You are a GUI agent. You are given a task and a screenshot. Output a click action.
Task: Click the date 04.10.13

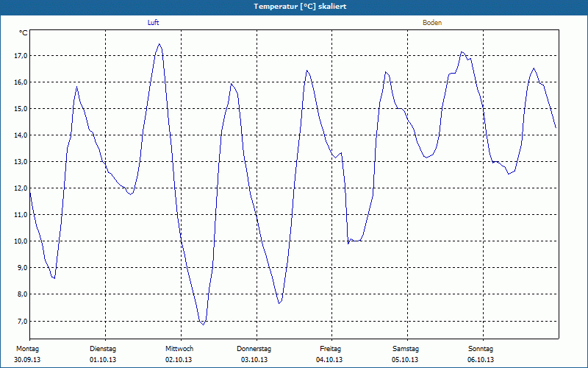tap(329, 360)
